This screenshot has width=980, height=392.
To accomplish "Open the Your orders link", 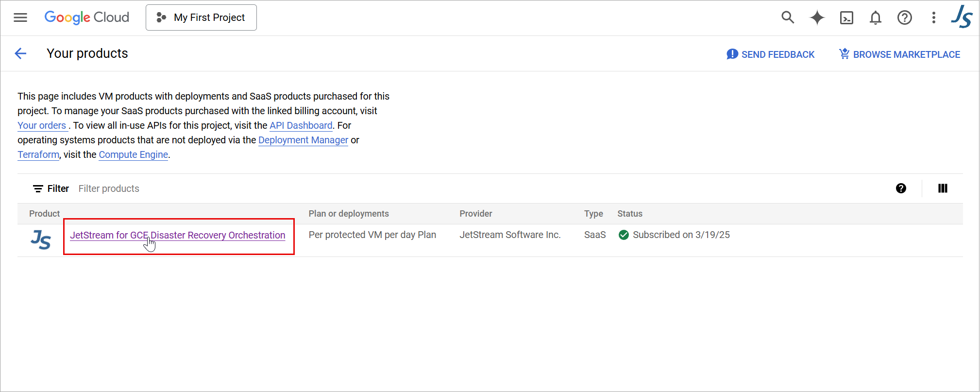I will (x=42, y=125).
